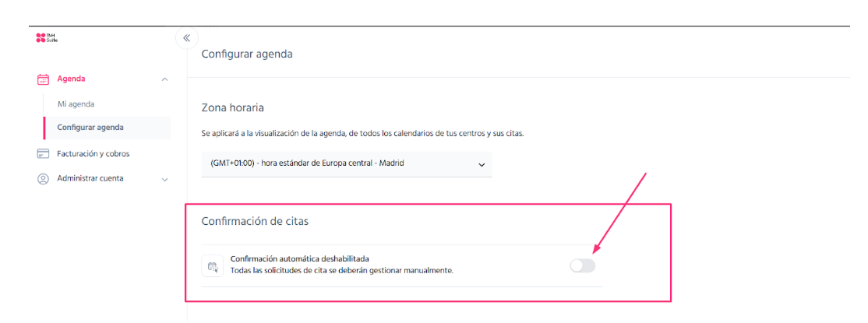This screenshot has height=323, width=868.
Task: Go to Facturación y cobros
Action: 93,154
